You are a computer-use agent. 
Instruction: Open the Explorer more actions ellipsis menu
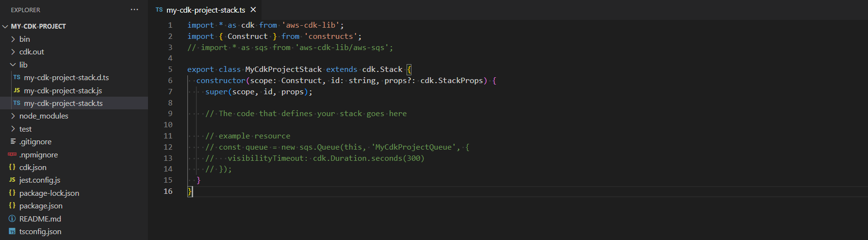tap(134, 10)
